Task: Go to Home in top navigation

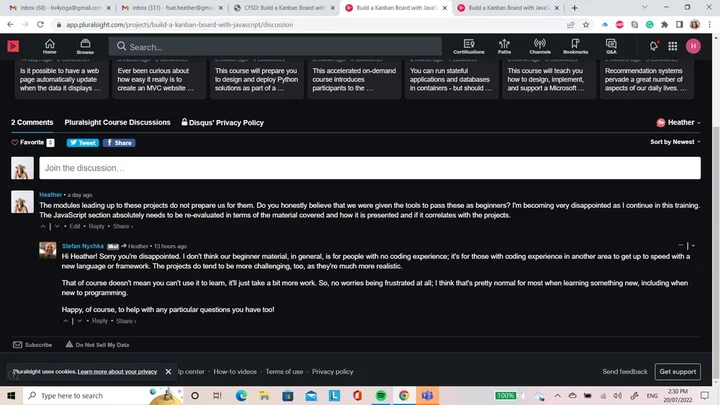Action: point(49,46)
